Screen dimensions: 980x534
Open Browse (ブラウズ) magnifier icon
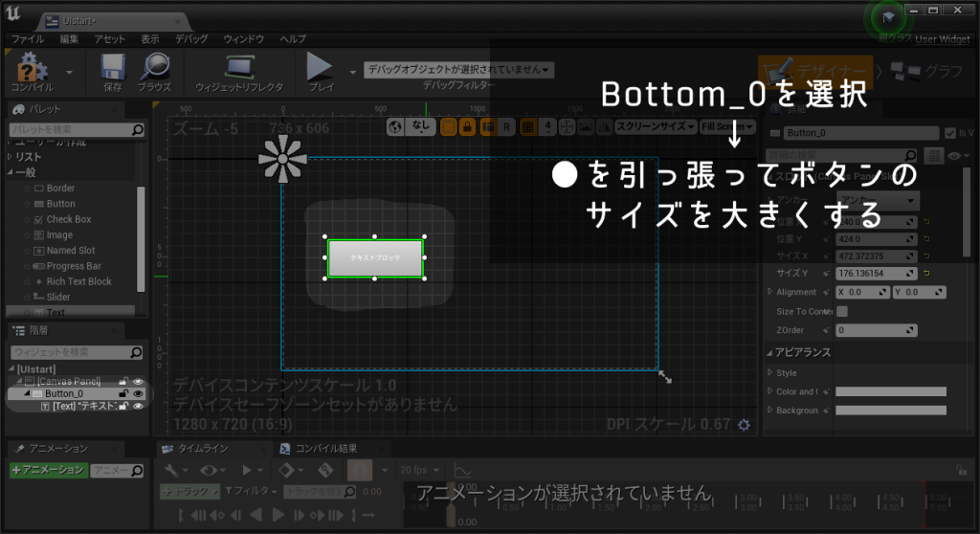(154, 70)
